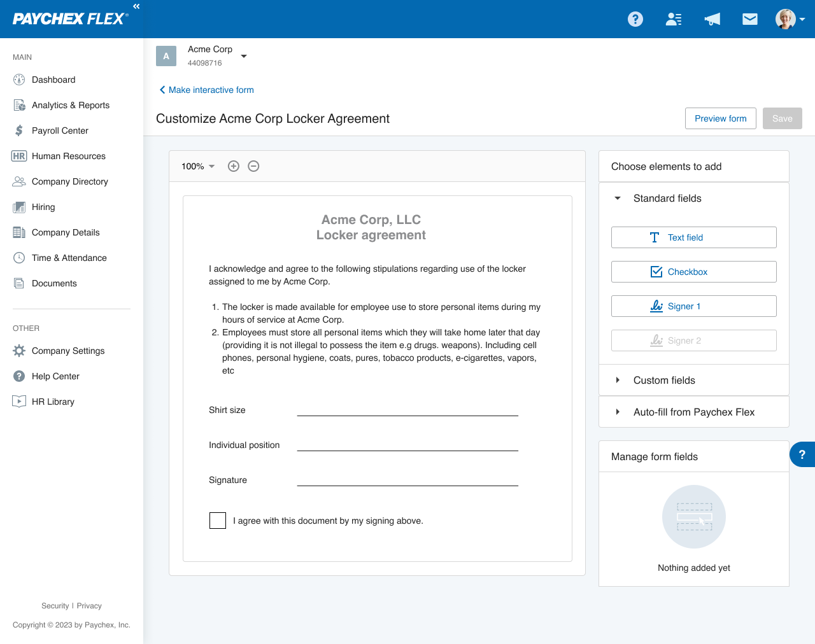Collapse the sidebar with the double-chevron icon
This screenshot has width=815, height=644.
(x=136, y=6)
